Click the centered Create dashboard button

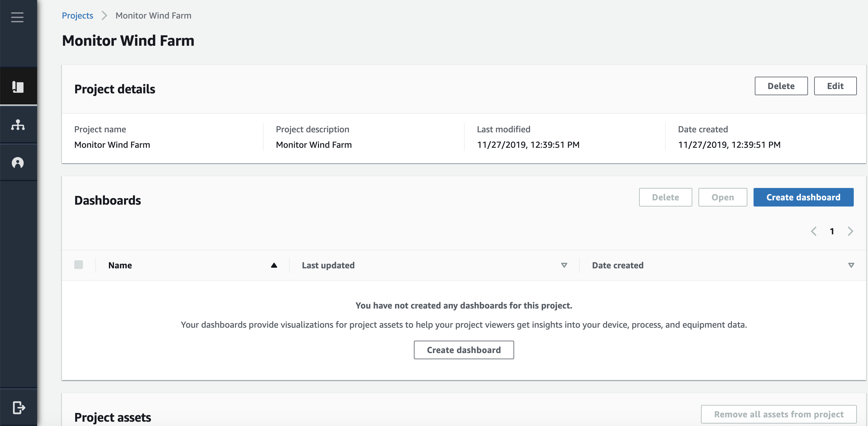pyautogui.click(x=464, y=350)
